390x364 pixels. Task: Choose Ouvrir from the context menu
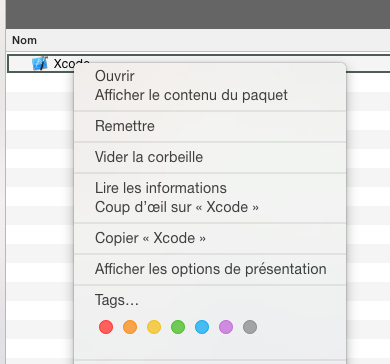tap(115, 76)
